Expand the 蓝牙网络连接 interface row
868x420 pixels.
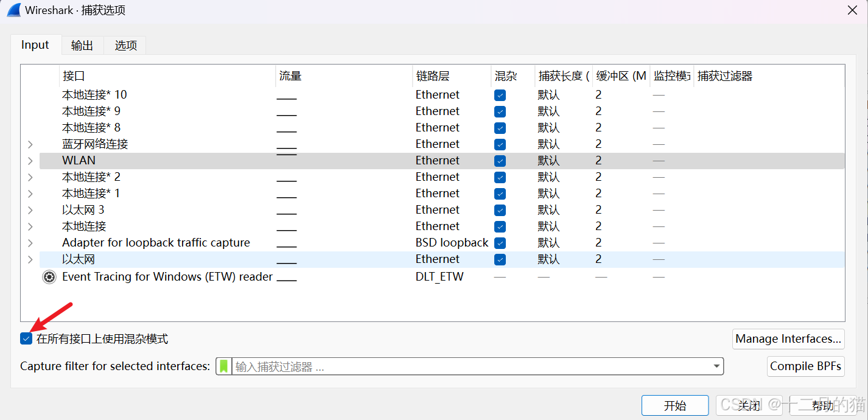pos(30,144)
